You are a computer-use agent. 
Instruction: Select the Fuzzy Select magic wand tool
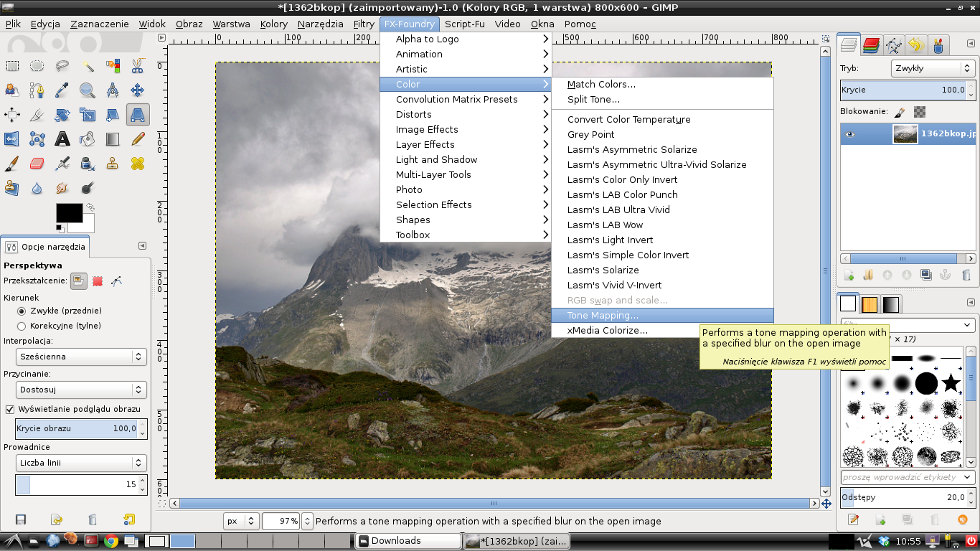(x=88, y=67)
